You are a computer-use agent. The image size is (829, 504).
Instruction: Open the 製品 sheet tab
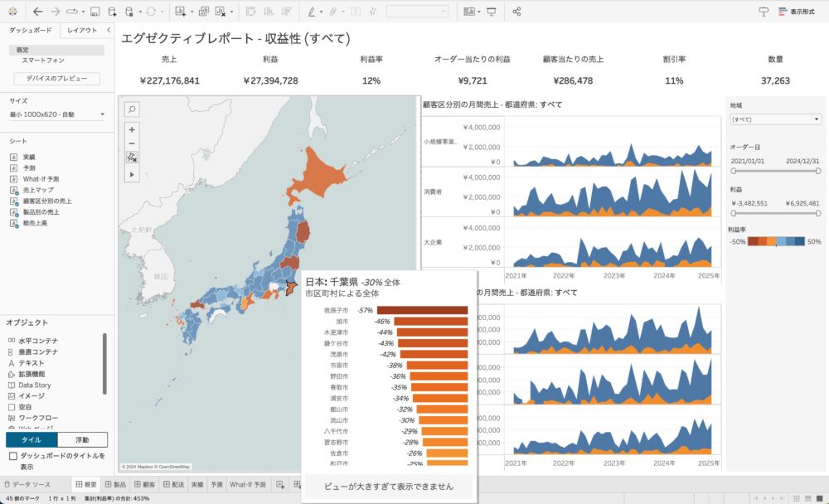tap(115, 484)
